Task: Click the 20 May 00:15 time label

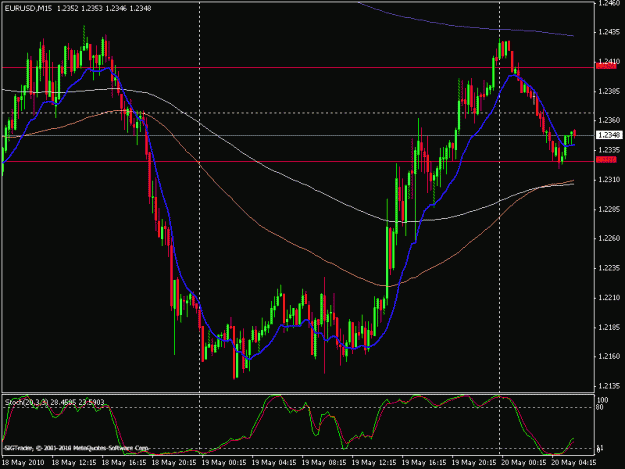Action: pos(524,463)
